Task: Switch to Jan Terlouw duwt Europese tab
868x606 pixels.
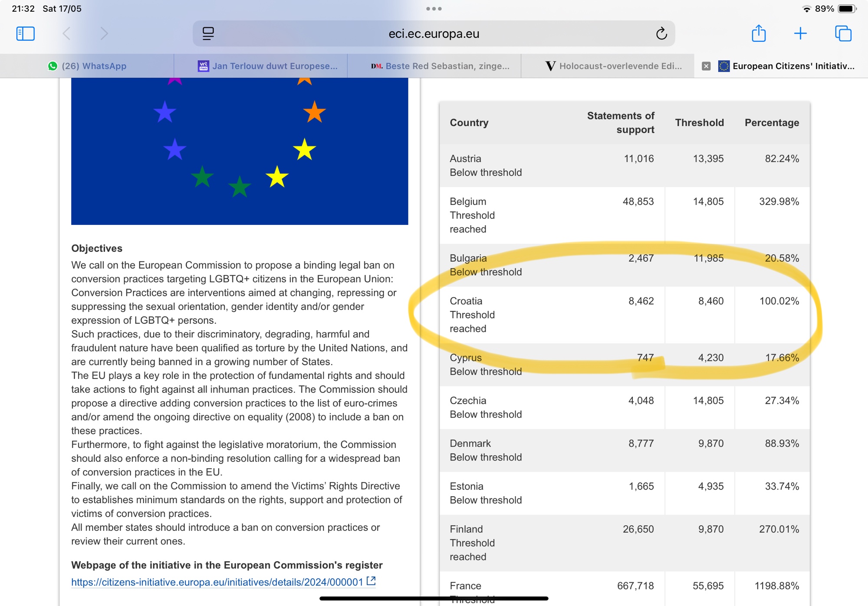Action: point(267,66)
